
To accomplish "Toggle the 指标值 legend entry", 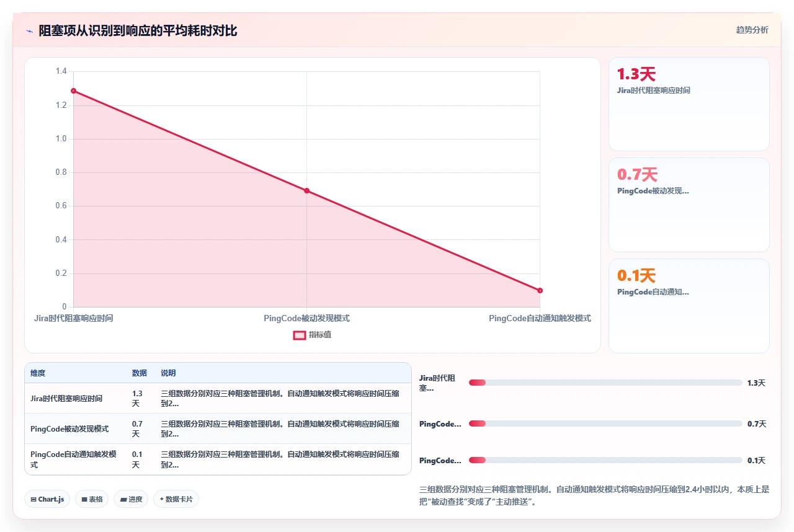I will 313,335.
